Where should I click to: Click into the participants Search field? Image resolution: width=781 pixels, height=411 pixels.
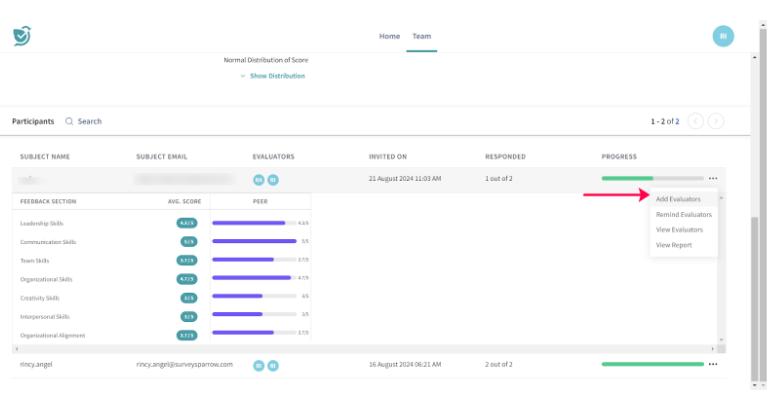[90, 121]
